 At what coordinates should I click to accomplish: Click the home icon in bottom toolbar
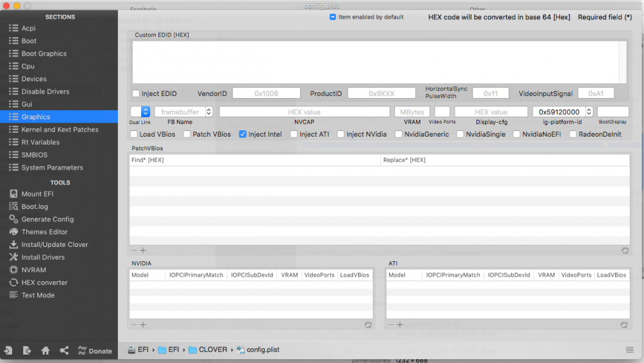tap(46, 351)
